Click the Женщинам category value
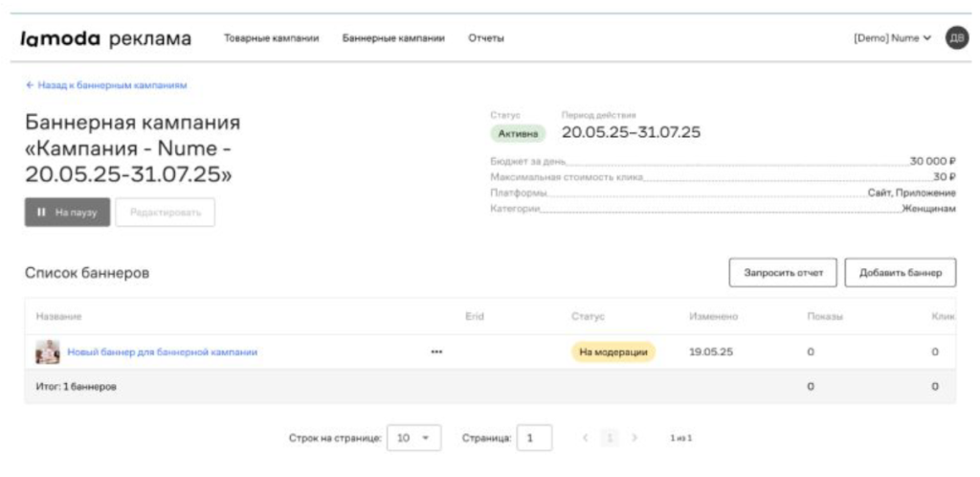Screen dimensions: 980x477 coord(928,209)
